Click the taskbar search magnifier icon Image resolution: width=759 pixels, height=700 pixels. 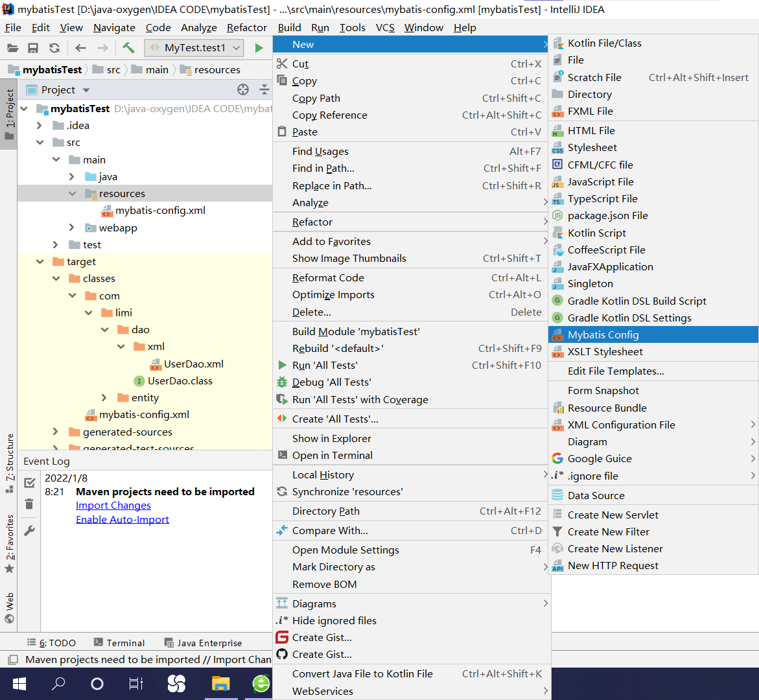click(58, 684)
